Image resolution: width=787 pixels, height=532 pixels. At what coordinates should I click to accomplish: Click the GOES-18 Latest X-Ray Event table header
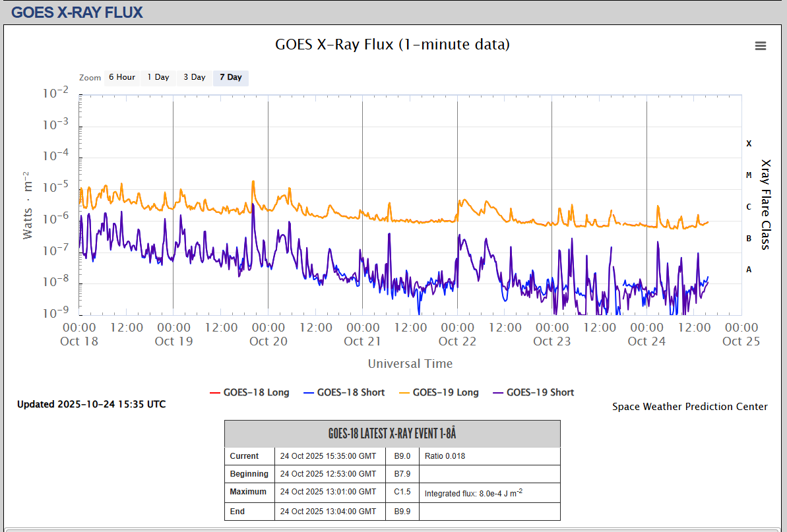(x=392, y=434)
